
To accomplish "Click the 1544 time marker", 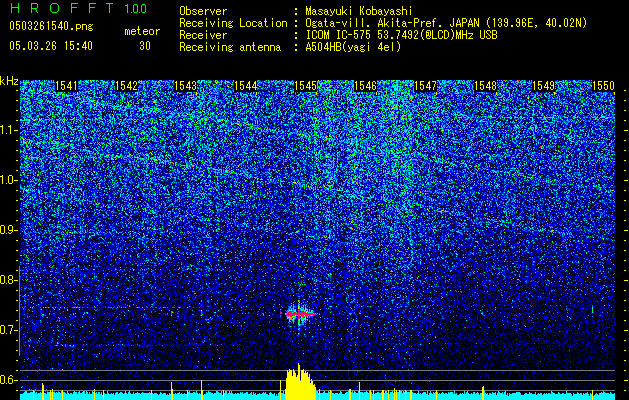I will point(246,86).
